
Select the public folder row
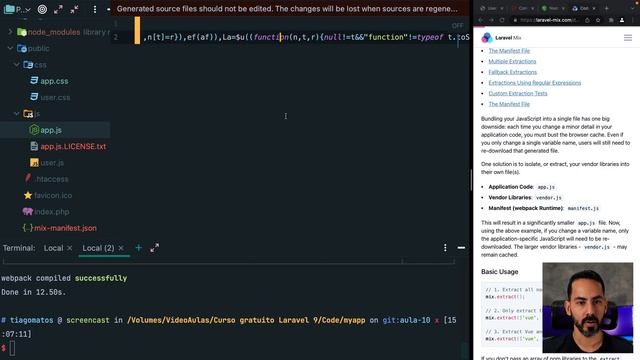pyautogui.click(x=55, y=48)
